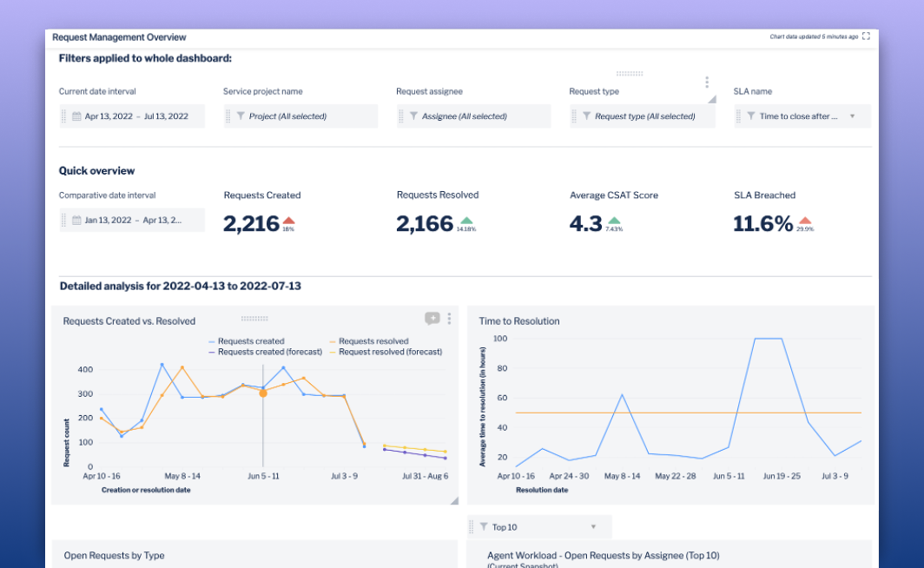Click the funnel icon in Project filter
Screen dimensions: 924x568
click(241, 116)
